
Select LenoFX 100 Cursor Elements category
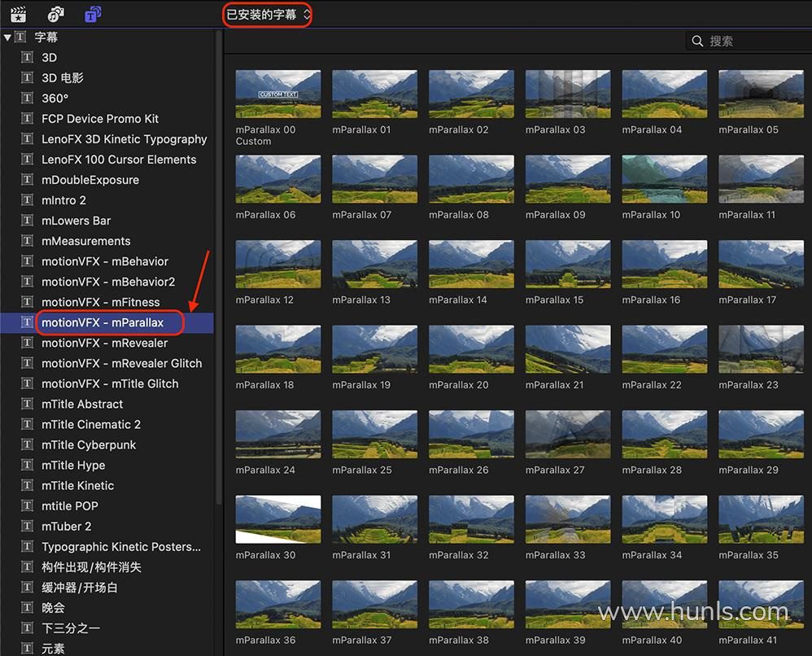click(x=119, y=159)
